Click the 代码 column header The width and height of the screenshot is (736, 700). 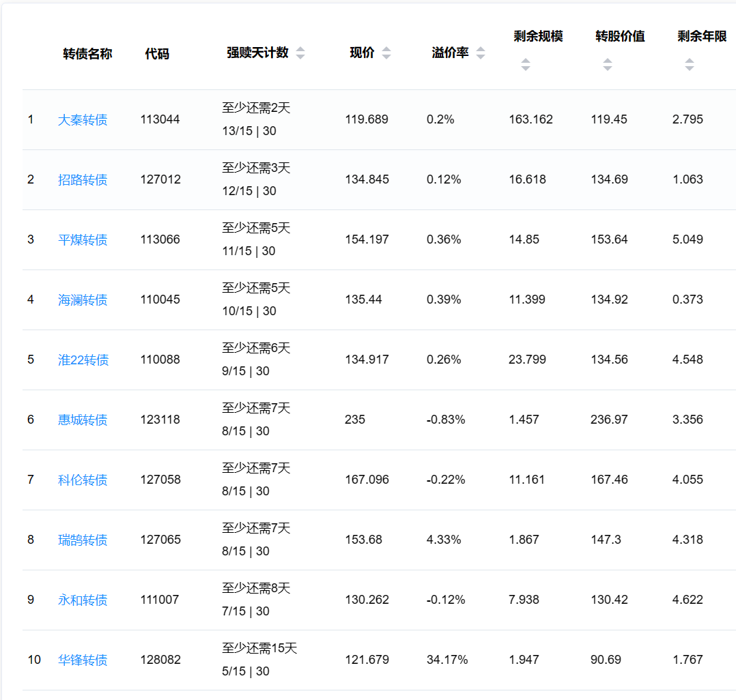[x=157, y=54]
